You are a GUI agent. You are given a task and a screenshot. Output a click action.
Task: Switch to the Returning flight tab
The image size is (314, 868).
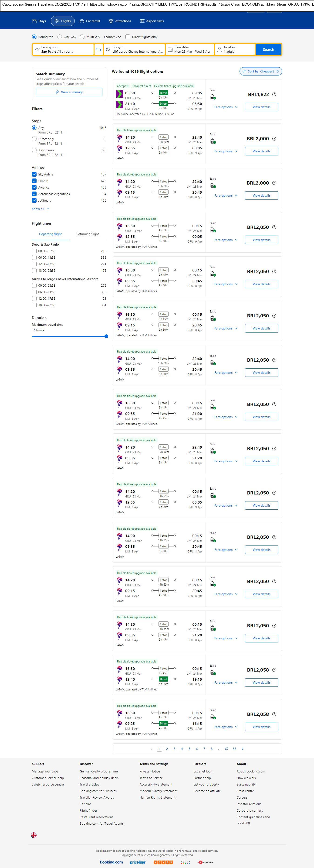click(88, 234)
